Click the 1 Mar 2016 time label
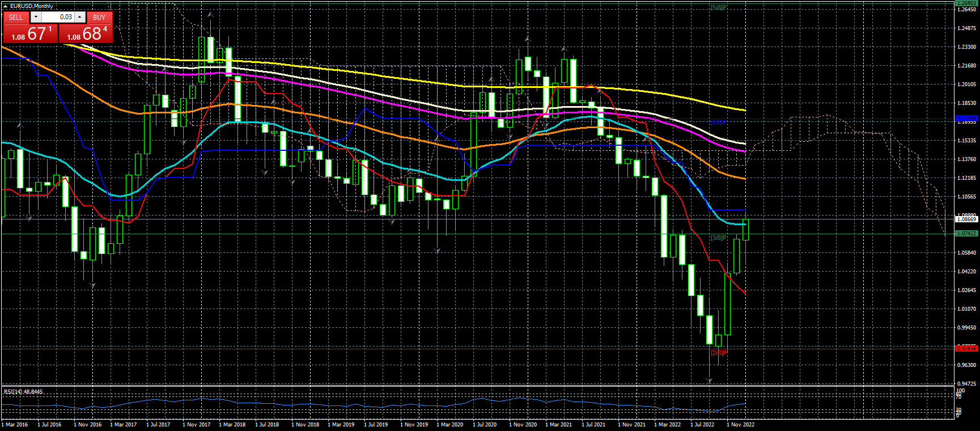The height and width of the screenshot is (431, 980). click(x=15, y=425)
